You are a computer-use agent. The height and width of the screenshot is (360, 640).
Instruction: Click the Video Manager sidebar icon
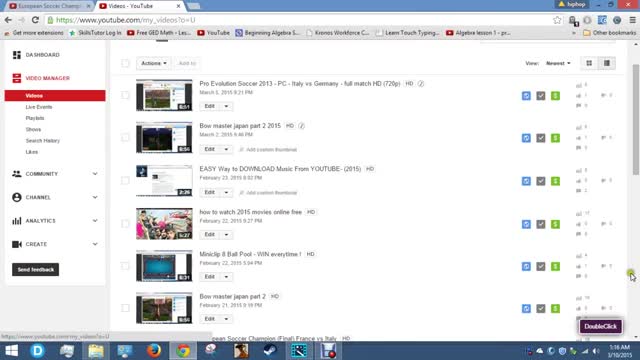17,78
